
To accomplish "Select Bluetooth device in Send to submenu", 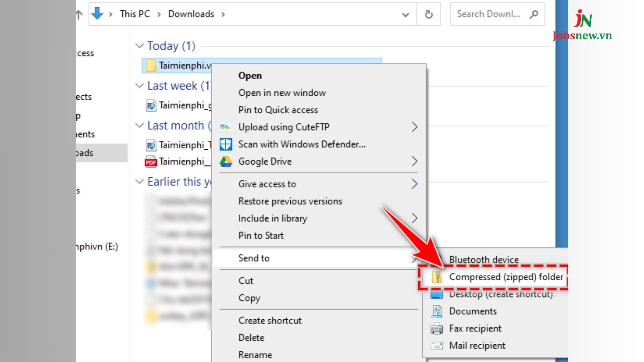I will tap(484, 259).
